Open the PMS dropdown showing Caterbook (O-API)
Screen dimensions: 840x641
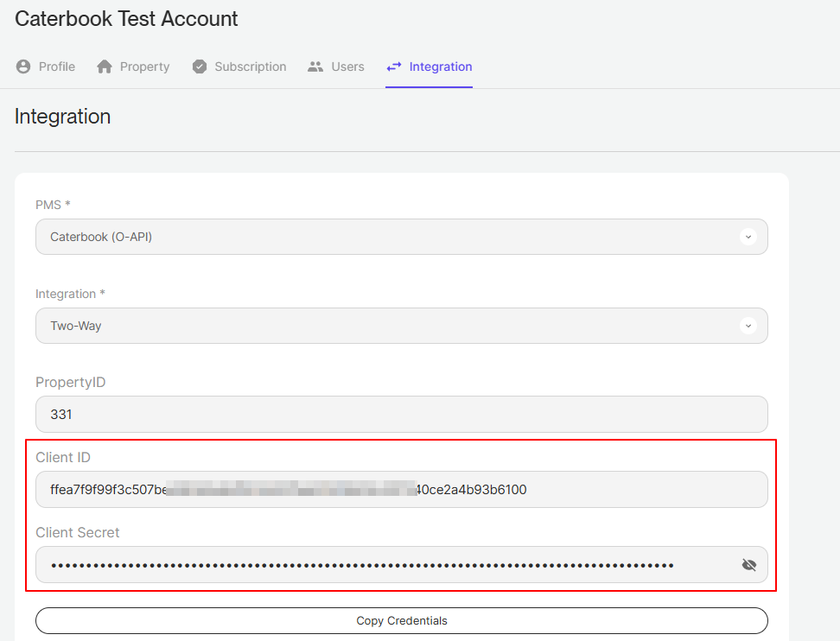point(402,237)
